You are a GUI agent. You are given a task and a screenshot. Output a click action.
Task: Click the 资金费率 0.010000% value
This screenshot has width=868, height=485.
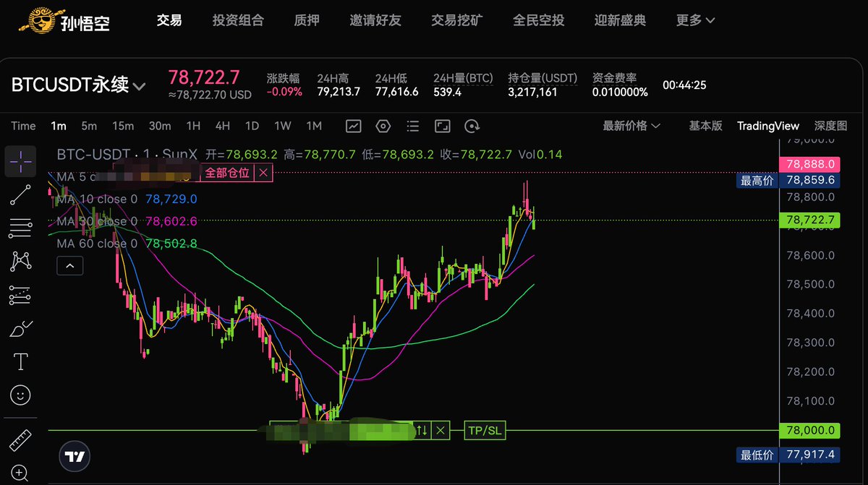point(620,92)
